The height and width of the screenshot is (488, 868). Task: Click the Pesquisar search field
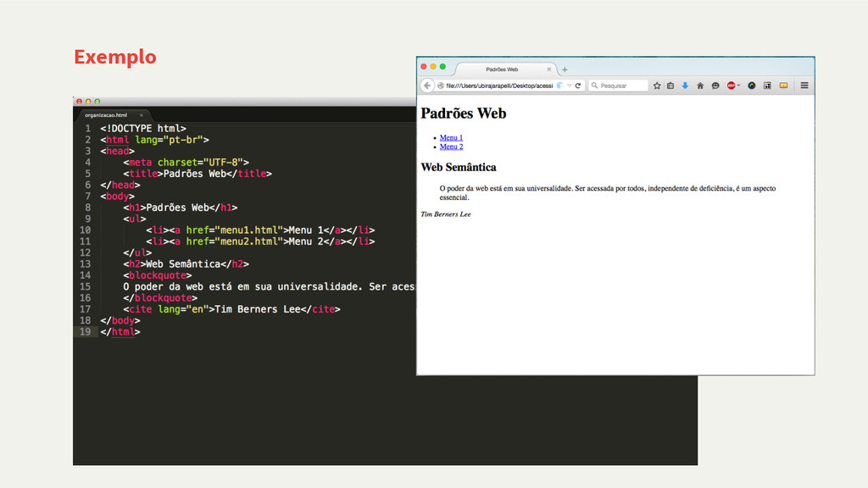click(x=618, y=86)
